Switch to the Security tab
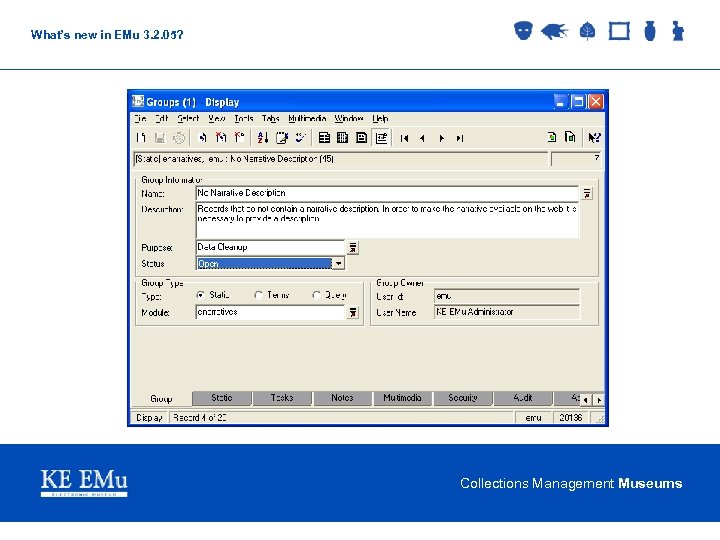 (463, 398)
